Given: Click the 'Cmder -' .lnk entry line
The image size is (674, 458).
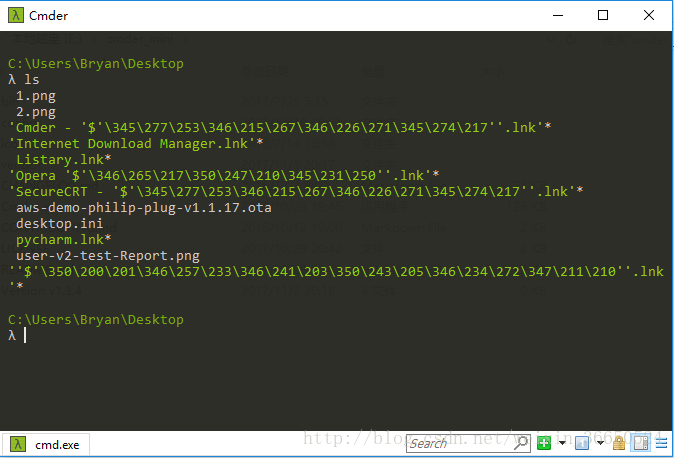Looking at the screenshot, I should point(279,128).
